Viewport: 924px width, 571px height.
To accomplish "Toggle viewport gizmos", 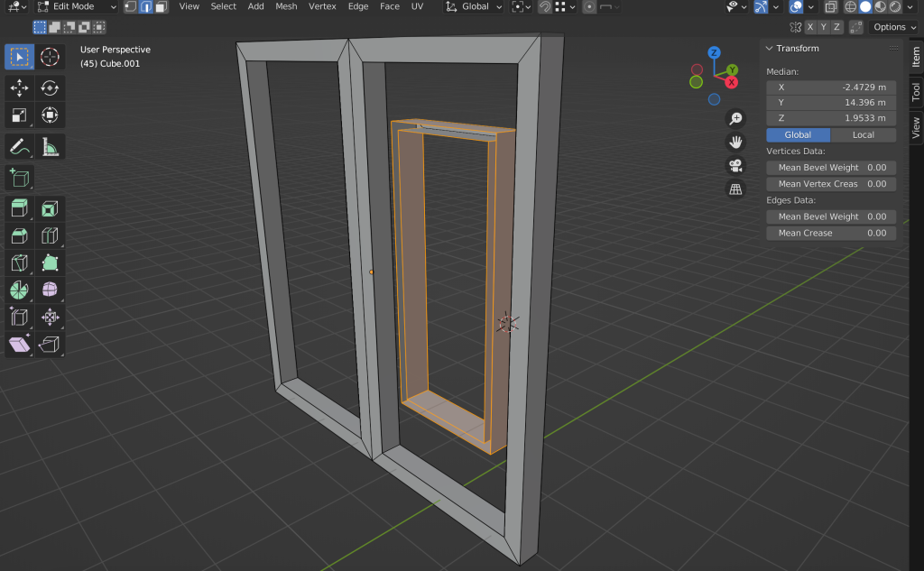I will tap(762, 7).
